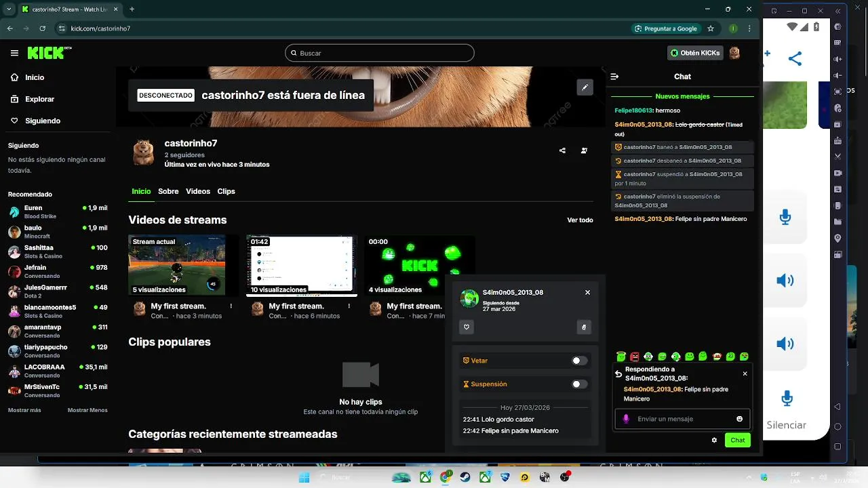
Task: Click the browser reload button
Action: (x=43, y=28)
